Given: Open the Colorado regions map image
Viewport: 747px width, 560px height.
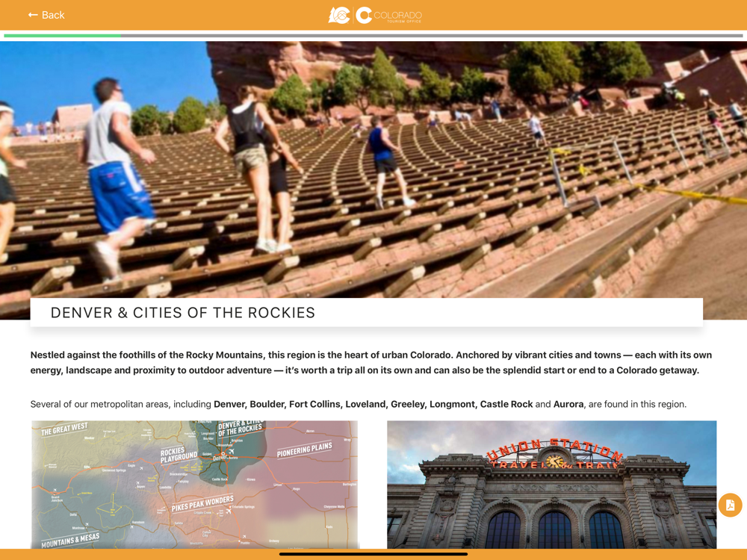Looking at the screenshot, I should point(194,485).
